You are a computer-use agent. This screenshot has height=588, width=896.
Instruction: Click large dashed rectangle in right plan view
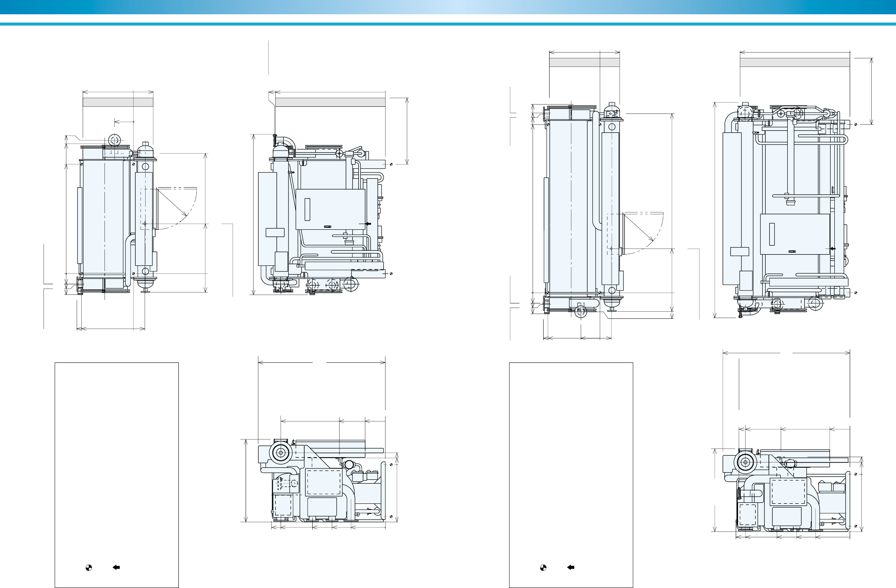click(x=788, y=491)
